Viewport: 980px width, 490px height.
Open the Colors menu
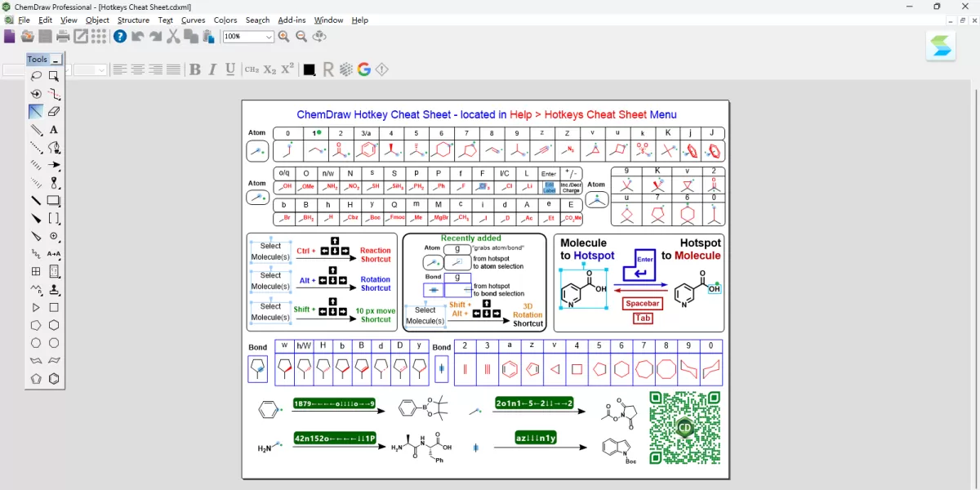tap(225, 20)
